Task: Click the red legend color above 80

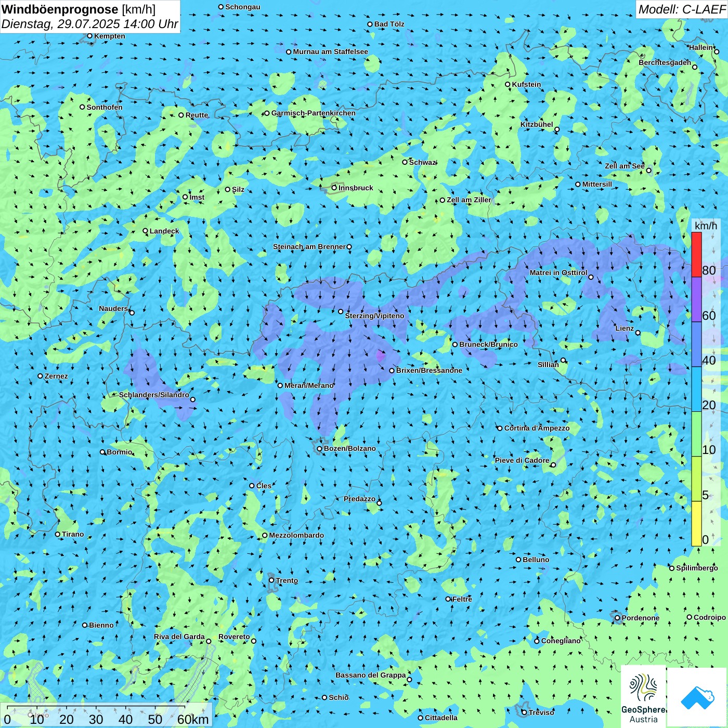Action: [696, 254]
